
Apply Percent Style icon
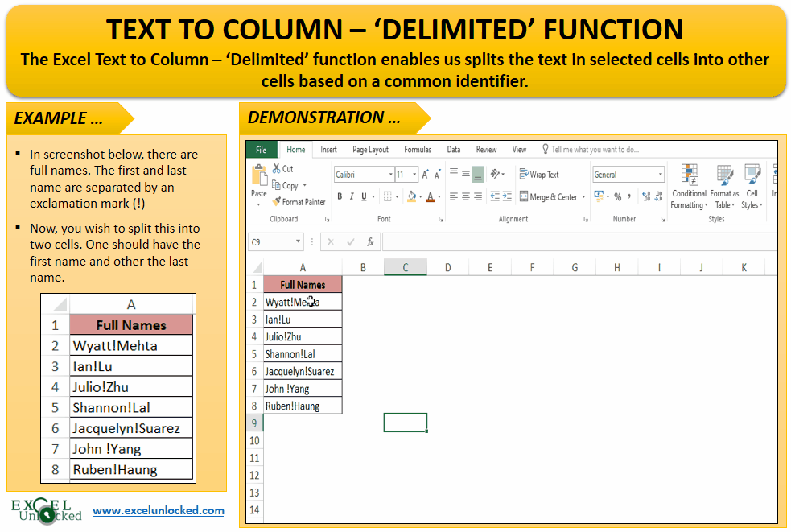[x=617, y=197]
